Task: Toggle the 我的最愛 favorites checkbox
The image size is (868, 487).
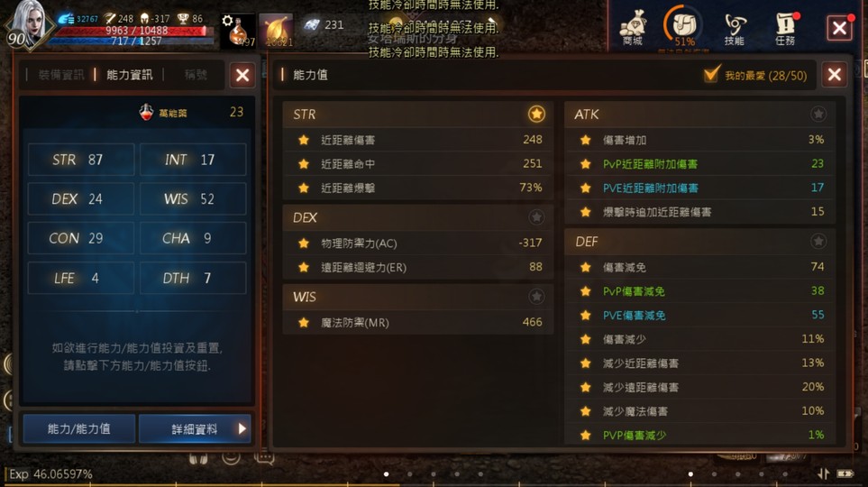Action: [711, 74]
